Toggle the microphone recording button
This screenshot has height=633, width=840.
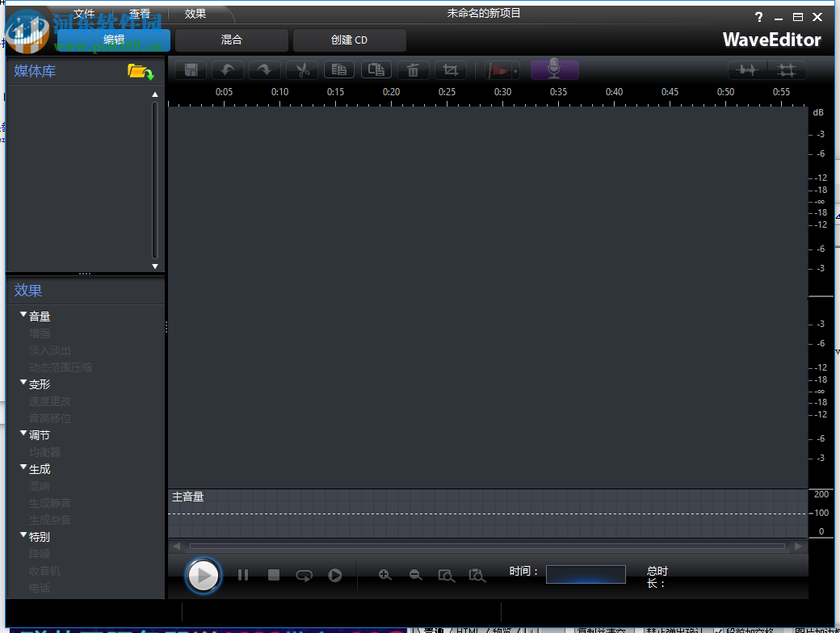[554, 69]
